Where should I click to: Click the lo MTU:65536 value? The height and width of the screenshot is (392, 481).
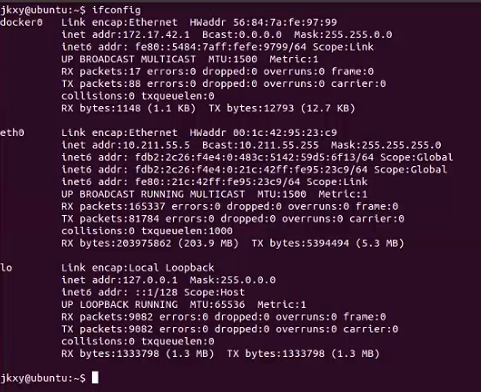[x=217, y=304]
